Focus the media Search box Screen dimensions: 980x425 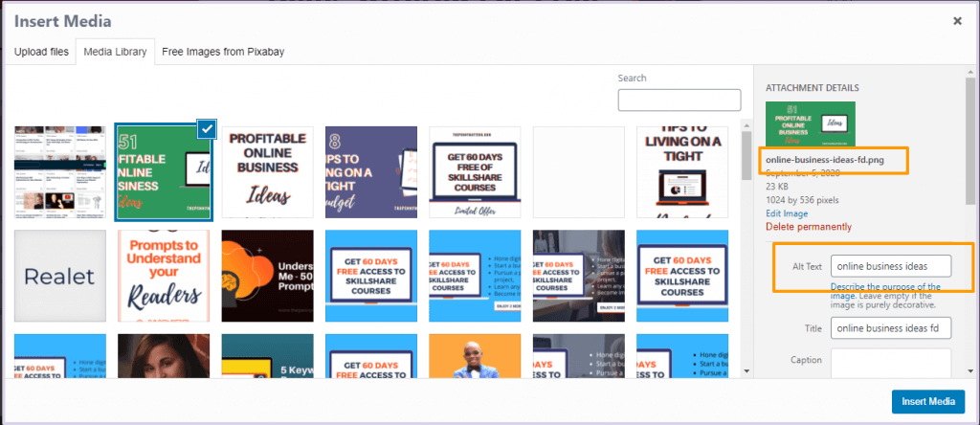(679, 100)
